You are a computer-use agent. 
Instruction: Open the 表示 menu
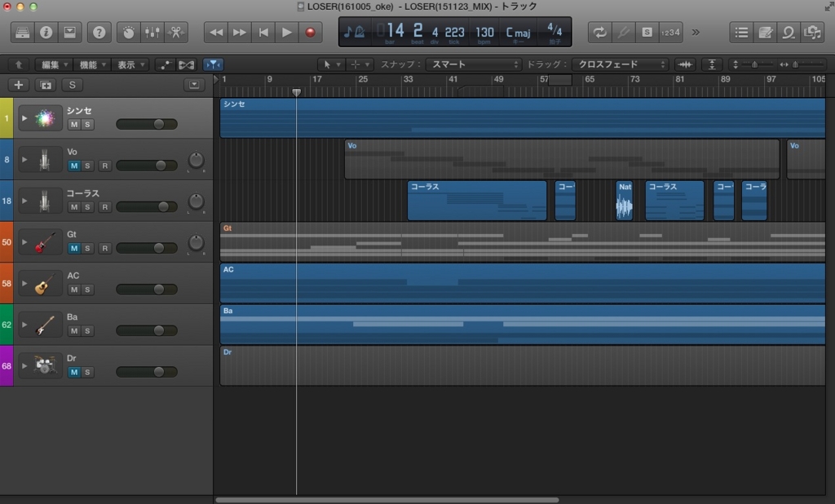[x=130, y=65]
